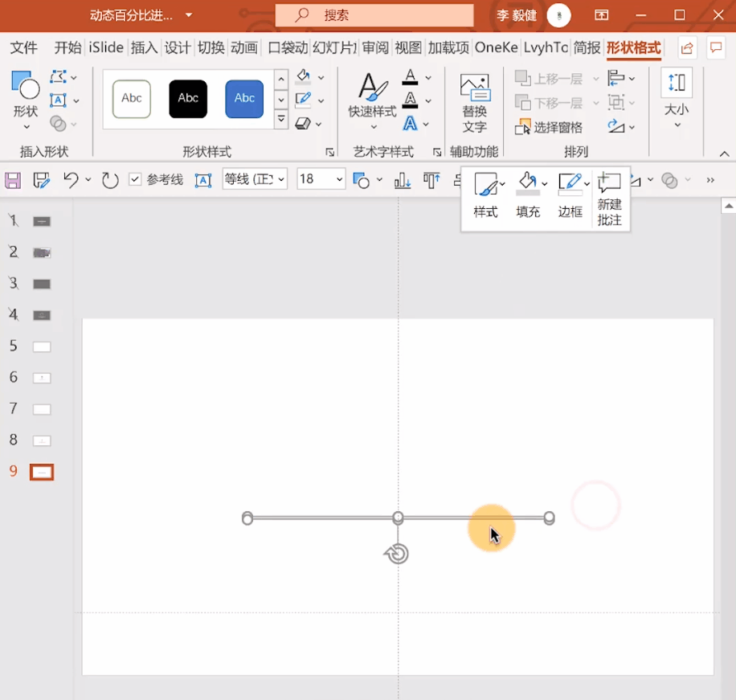Click the rotation handle below the line

397,554
